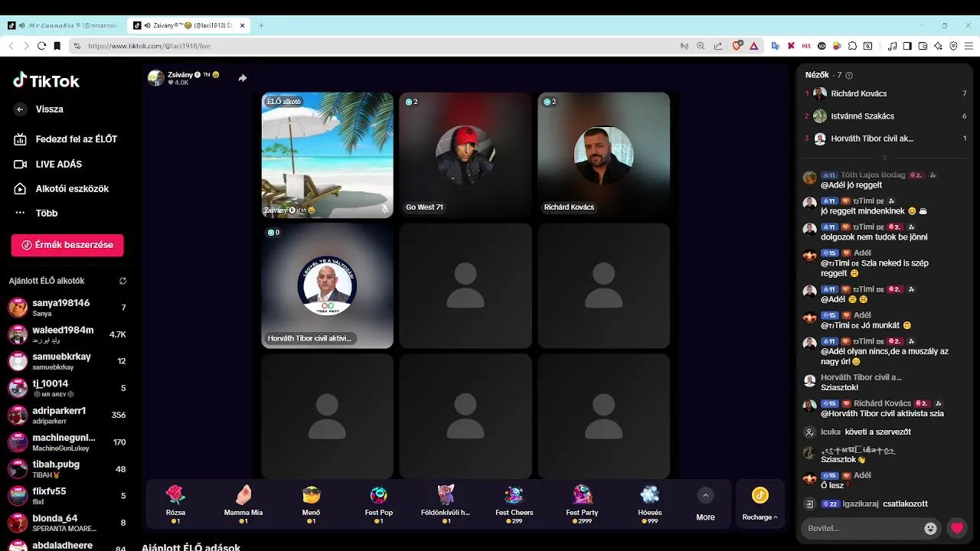Image resolution: width=980 pixels, height=551 pixels.
Task: Open the Recharge coins menu
Action: (x=759, y=504)
